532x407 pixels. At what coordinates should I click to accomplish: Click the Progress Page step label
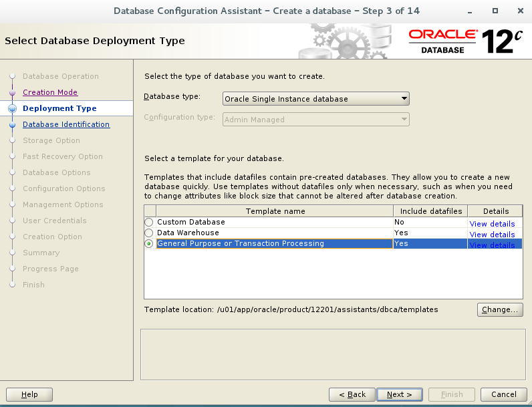[x=51, y=269]
